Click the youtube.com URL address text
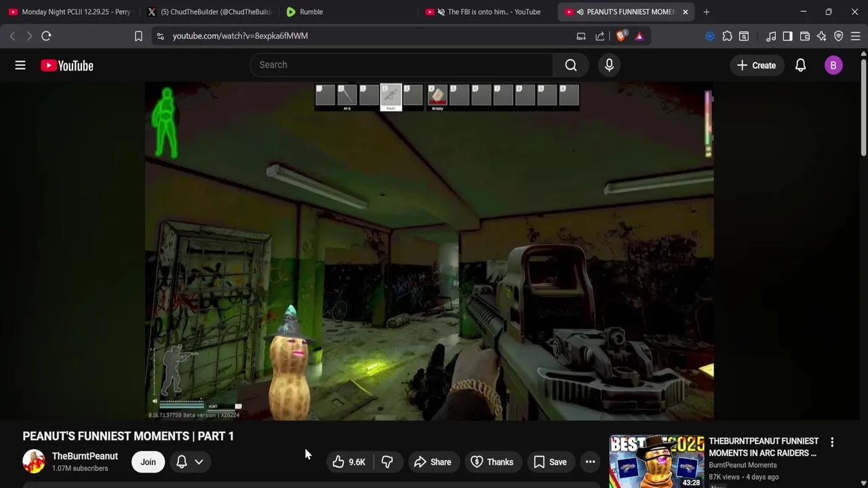This screenshot has height=488, width=868. 240,36
